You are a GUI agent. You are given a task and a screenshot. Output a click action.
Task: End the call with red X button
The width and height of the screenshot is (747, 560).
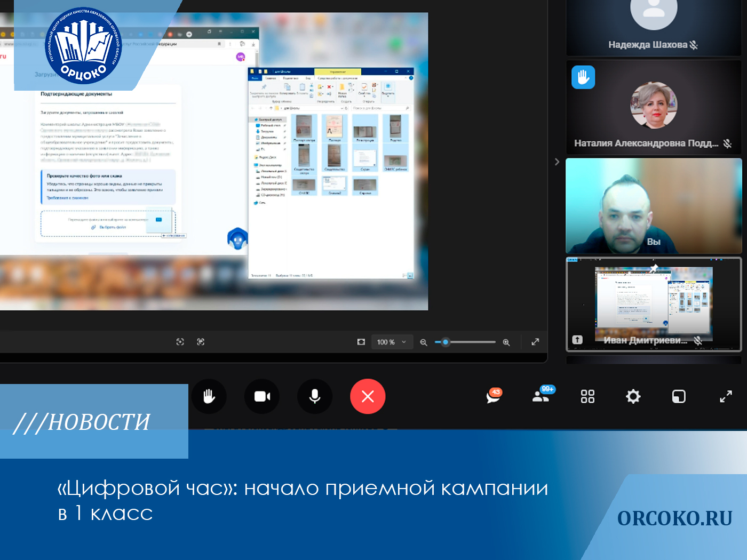pyautogui.click(x=368, y=396)
